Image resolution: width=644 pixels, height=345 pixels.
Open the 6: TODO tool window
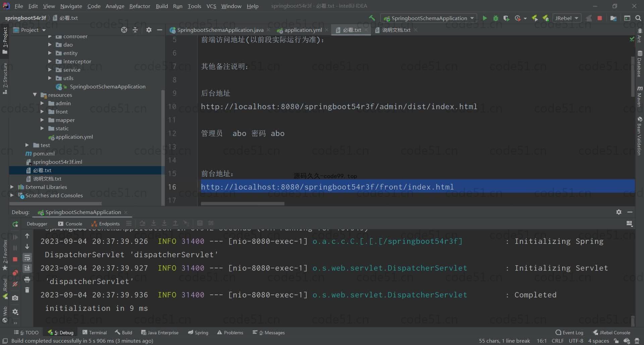(x=26, y=333)
